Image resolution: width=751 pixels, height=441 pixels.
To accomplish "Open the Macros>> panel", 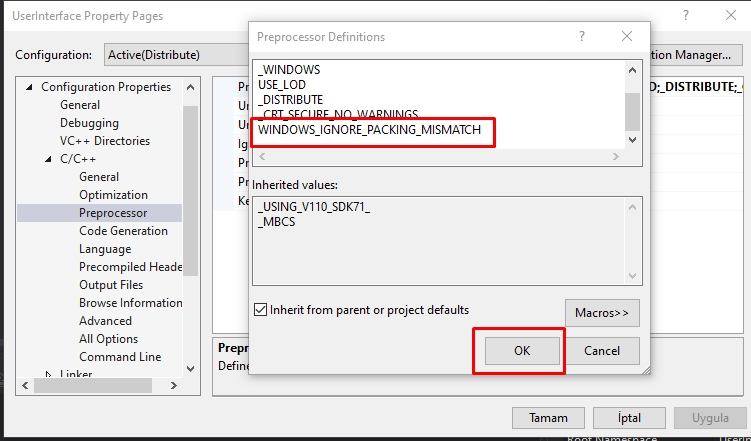I will point(602,312).
